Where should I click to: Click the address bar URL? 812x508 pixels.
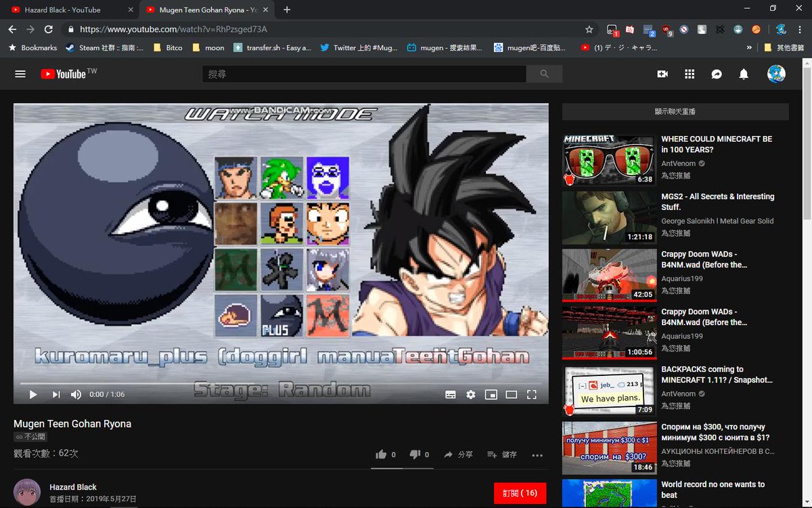173,29
